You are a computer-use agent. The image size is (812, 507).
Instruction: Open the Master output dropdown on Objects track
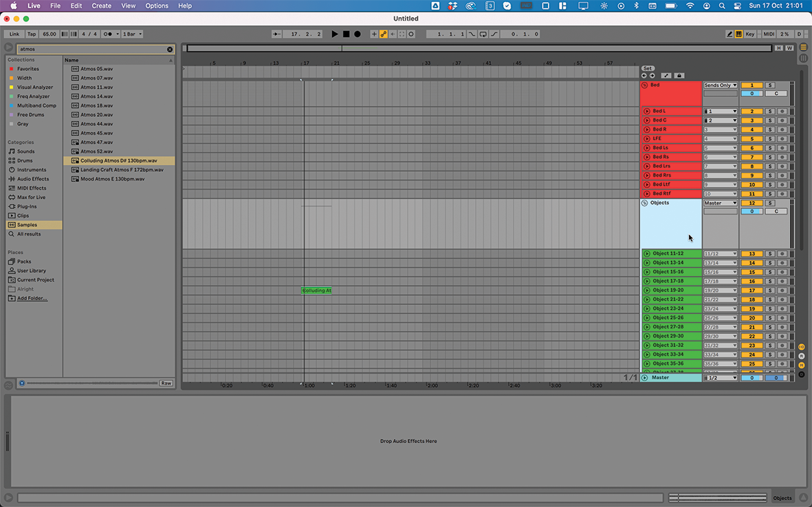click(721, 203)
